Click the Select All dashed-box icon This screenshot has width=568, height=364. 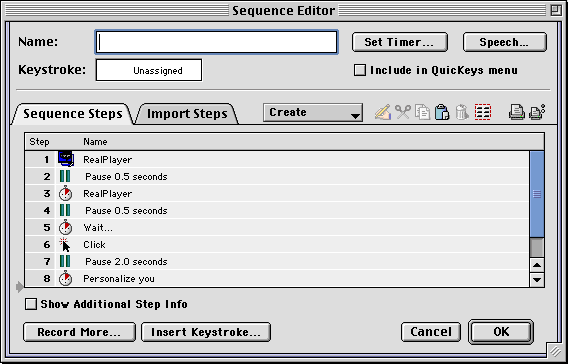(x=483, y=112)
